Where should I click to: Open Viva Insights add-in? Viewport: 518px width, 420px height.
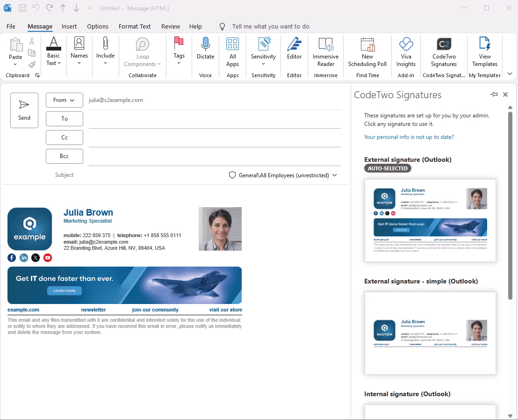pyautogui.click(x=406, y=52)
